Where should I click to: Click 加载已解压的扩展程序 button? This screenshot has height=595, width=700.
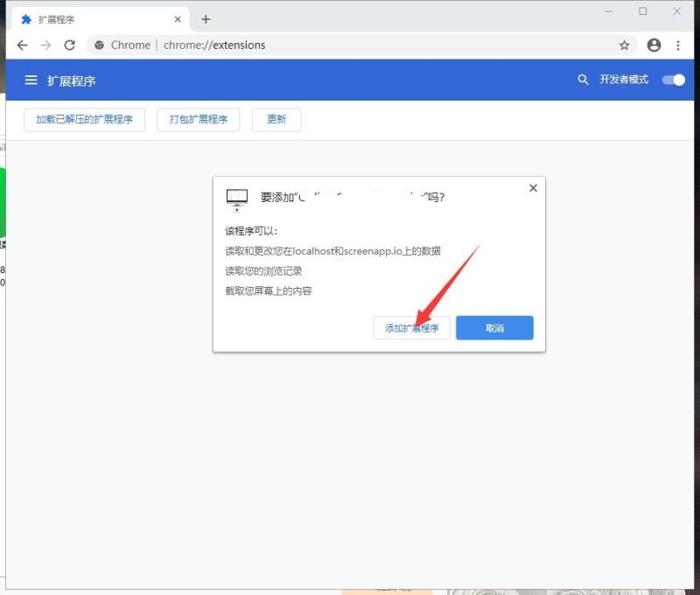pyautogui.click(x=83, y=119)
